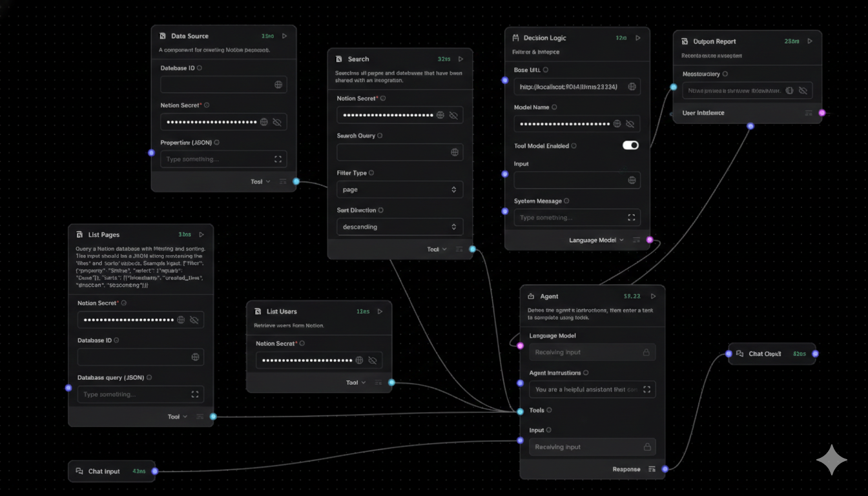Viewport: 868px width, 496px height.
Task: Open Sort Direction dropdown showing descending
Action: coord(399,227)
